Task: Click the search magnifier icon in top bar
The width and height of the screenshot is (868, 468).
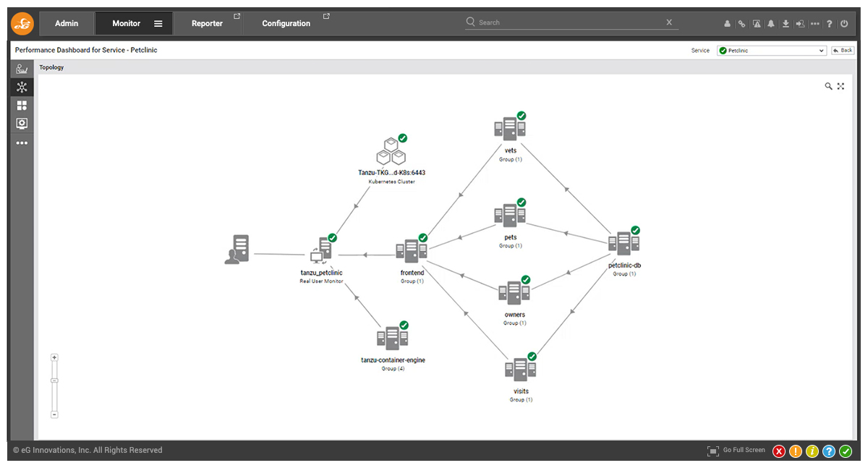Action: pos(471,22)
